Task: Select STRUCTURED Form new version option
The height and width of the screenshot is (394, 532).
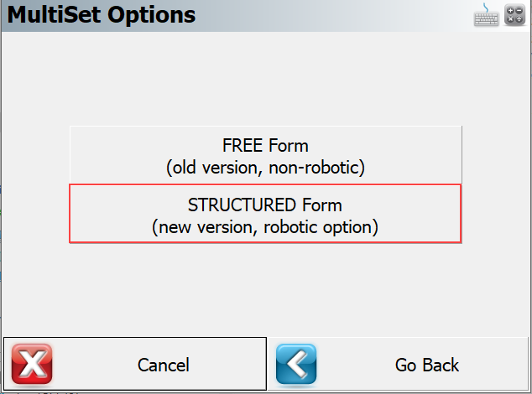Action: [x=265, y=214]
